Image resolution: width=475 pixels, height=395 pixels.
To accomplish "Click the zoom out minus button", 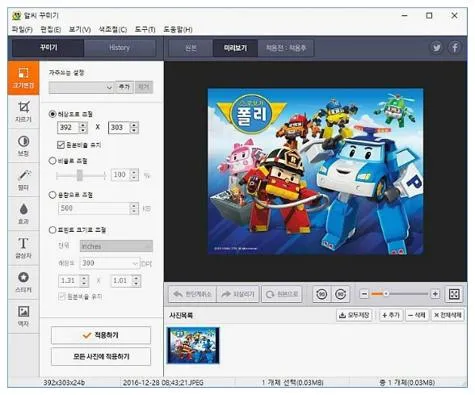I will point(364,294).
